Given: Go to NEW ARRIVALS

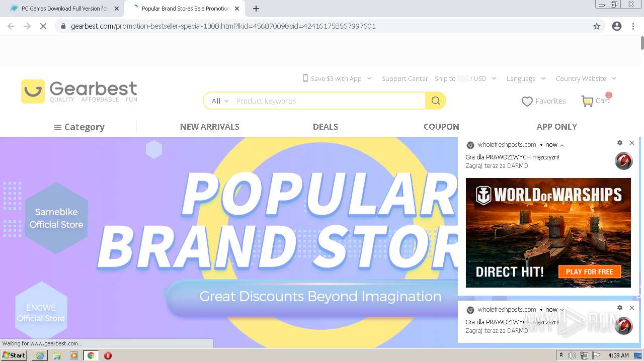Looking at the screenshot, I should pyautogui.click(x=210, y=127).
